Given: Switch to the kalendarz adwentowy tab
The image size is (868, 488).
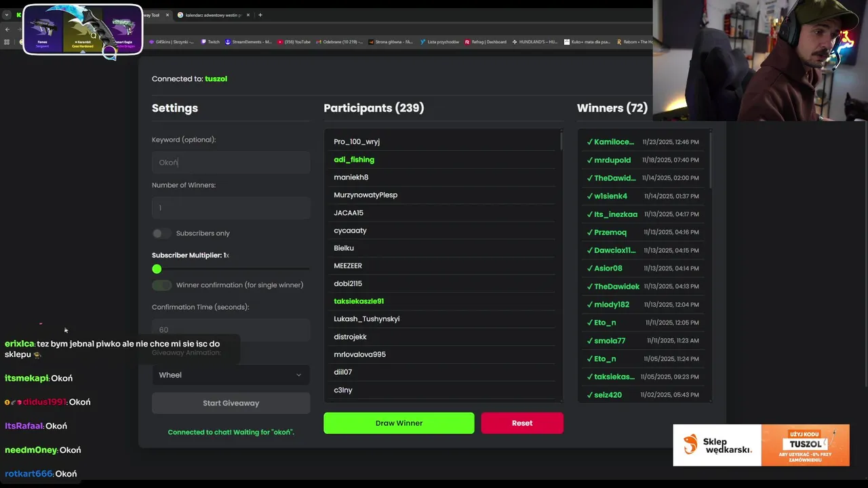Looking at the screenshot, I should point(213,15).
